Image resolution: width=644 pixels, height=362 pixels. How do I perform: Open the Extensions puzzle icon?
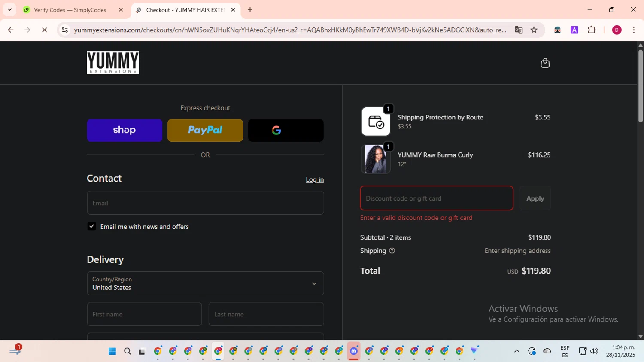point(592,30)
